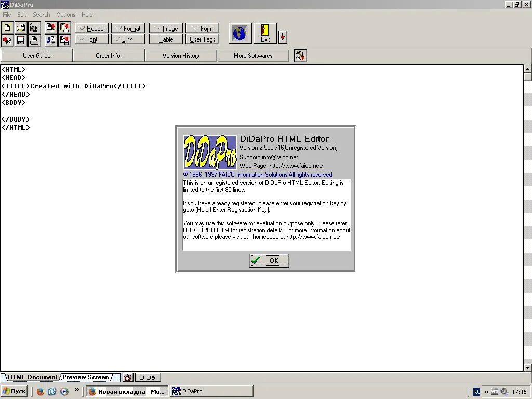Open the File menu

click(x=7, y=15)
